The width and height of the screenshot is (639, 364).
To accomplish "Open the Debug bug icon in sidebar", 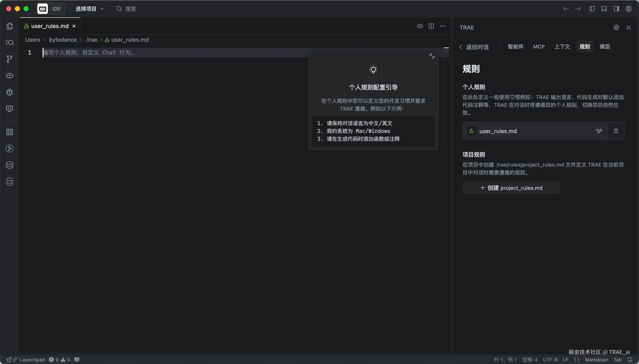I will click(x=10, y=92).
